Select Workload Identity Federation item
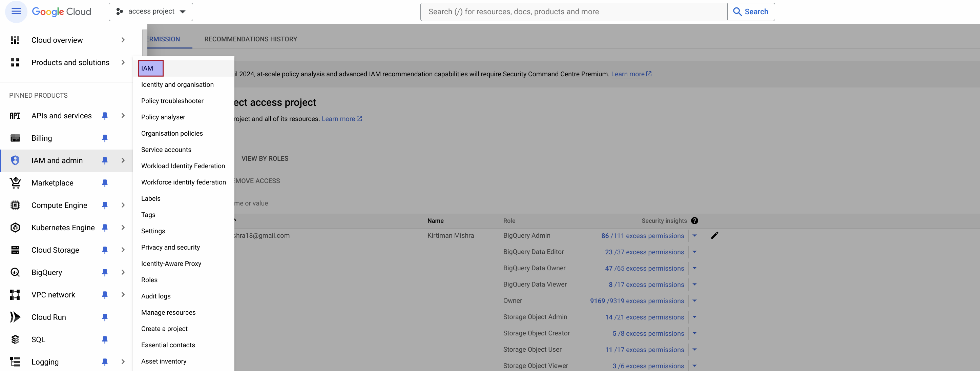The image size is (980, 371). [x=183, y=166]
